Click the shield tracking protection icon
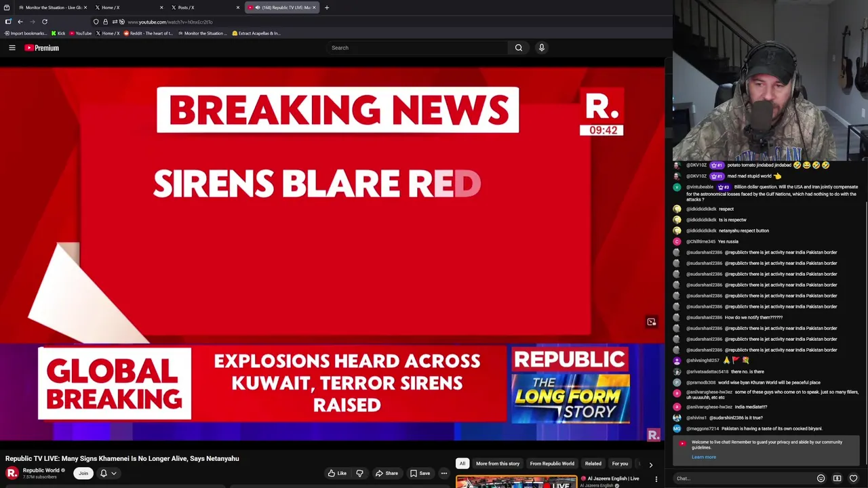 (96, 22)
